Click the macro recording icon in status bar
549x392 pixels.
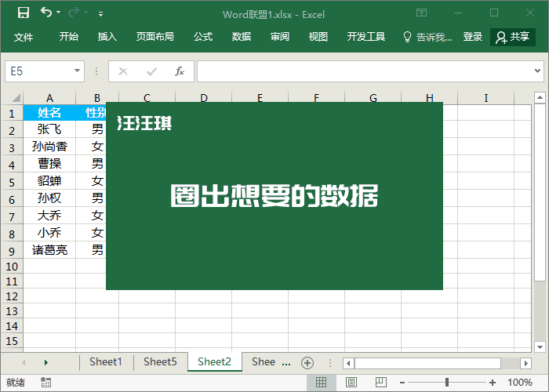click(x=45, y=383)
